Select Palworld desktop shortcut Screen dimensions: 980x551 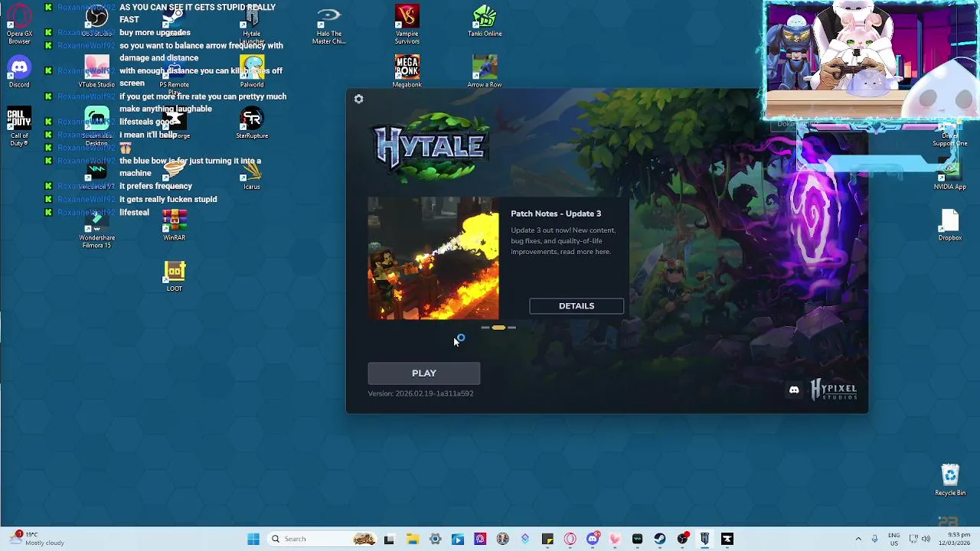pos(252,71)
